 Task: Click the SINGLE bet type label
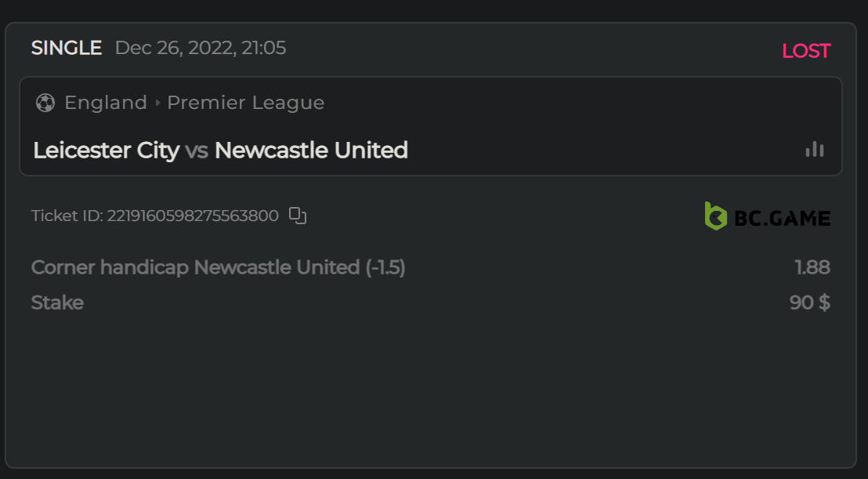[67, 48]
